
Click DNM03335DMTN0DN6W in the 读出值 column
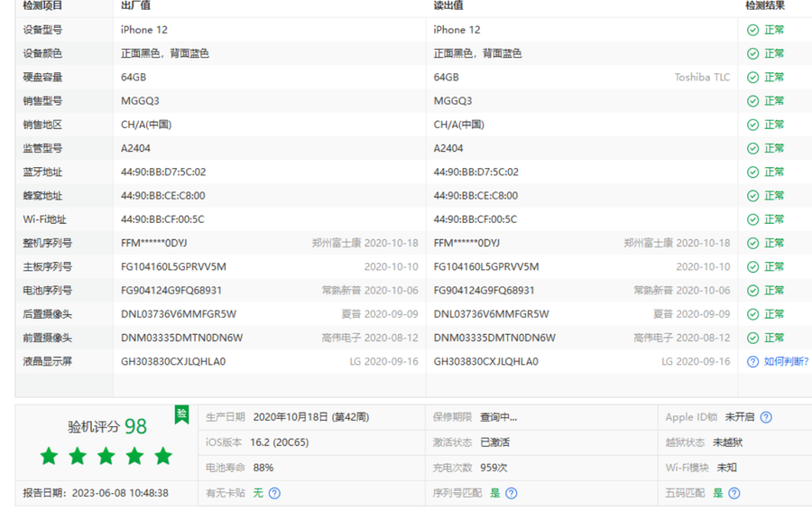tap(494, 338)
